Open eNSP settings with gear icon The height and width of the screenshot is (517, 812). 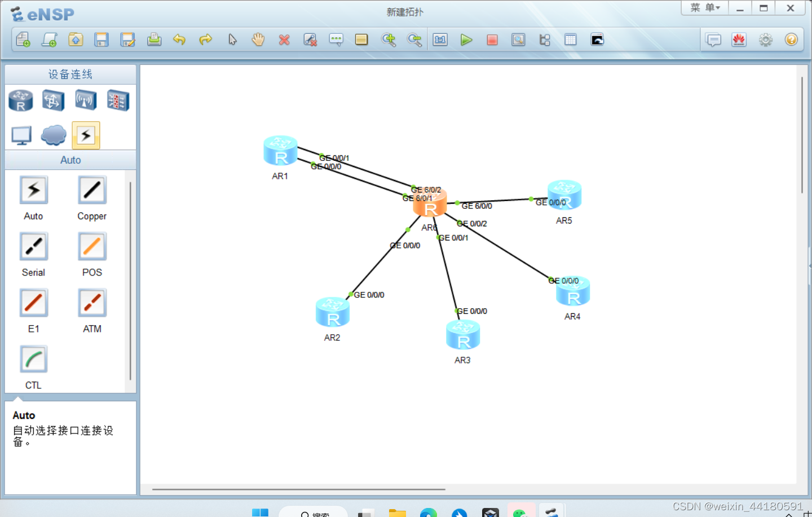click(765, 40)
